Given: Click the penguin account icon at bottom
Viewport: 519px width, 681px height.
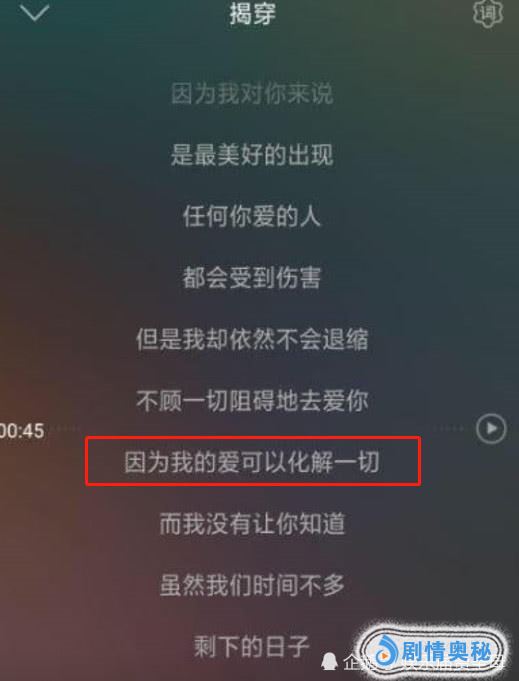Looking at the screenshot, I should point(330,662).
